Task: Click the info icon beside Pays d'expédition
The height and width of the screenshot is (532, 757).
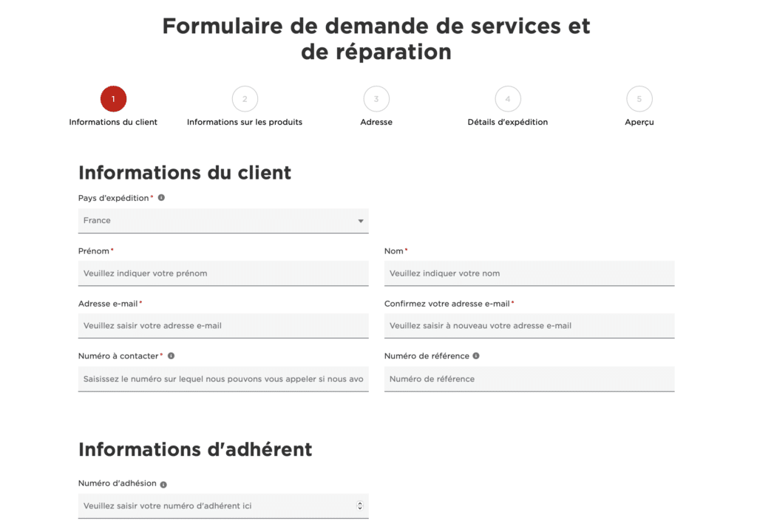Action: pos(162,197)
